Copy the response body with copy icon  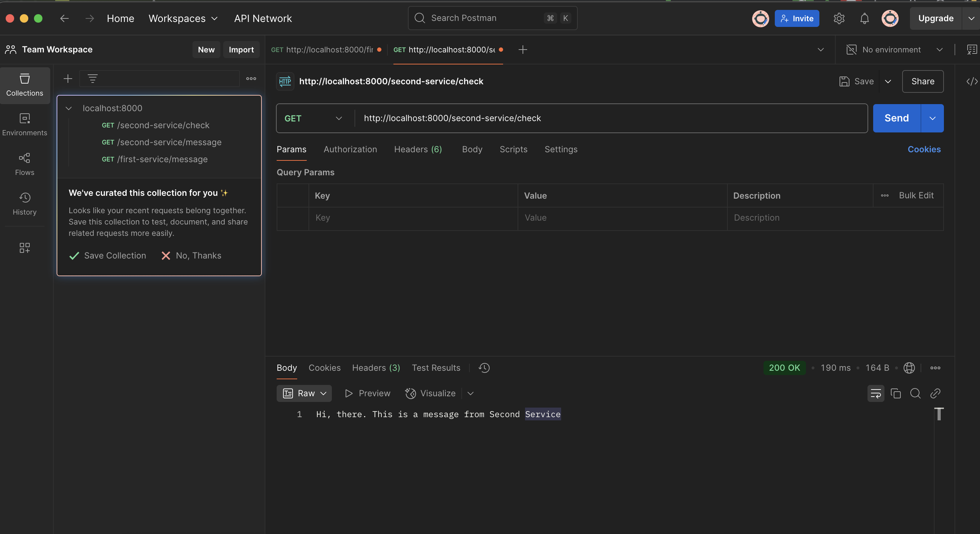pos(895,393)
